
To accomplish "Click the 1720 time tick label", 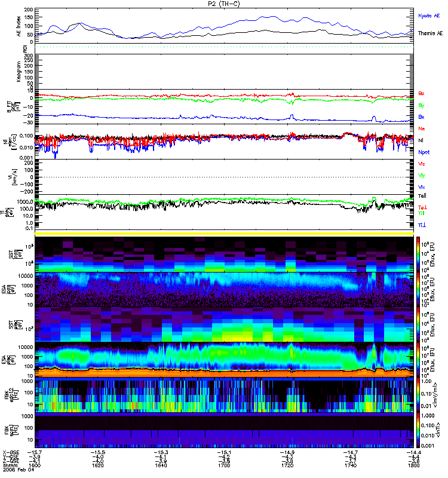I will tap(287, 465).
